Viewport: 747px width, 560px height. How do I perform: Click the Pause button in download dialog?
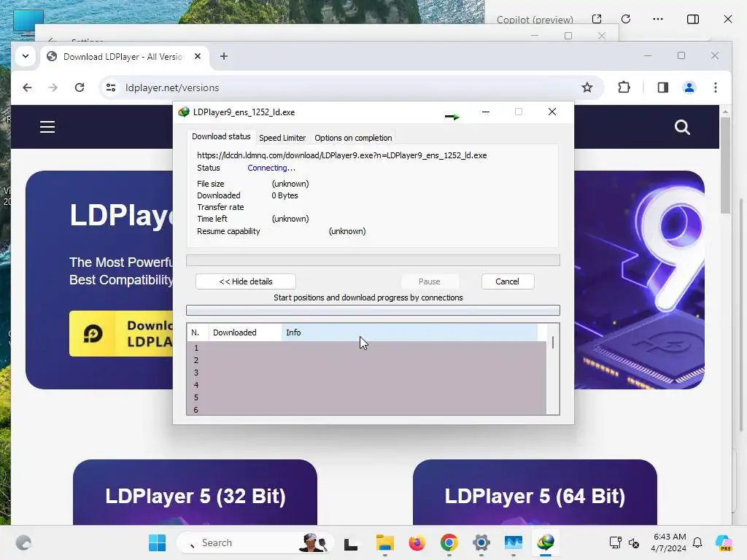[429, 281]
